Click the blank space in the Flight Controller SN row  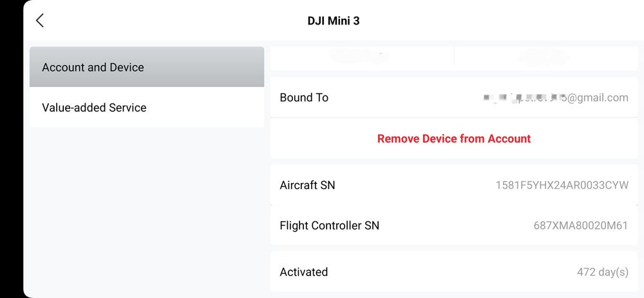click(451, 226)
